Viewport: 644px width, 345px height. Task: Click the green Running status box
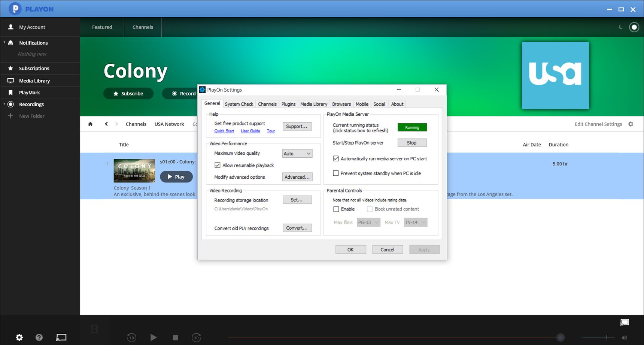[x=412, y=127]
